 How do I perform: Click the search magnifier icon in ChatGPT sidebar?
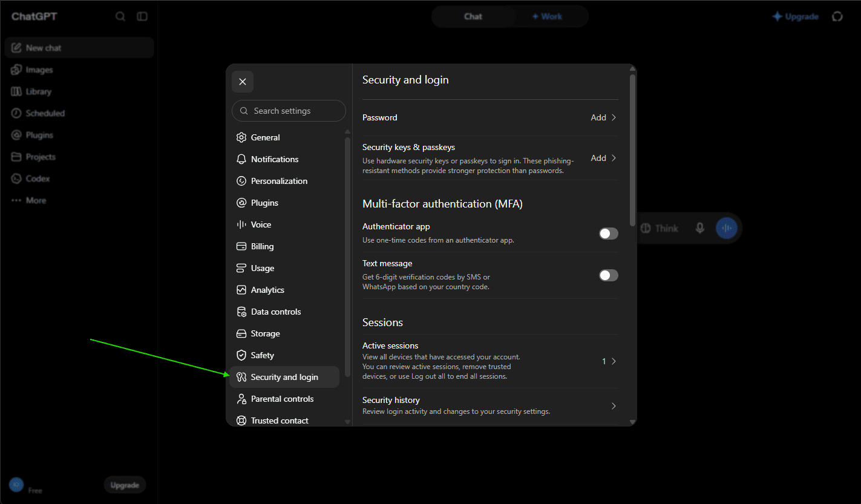click(x=120, y=16)
